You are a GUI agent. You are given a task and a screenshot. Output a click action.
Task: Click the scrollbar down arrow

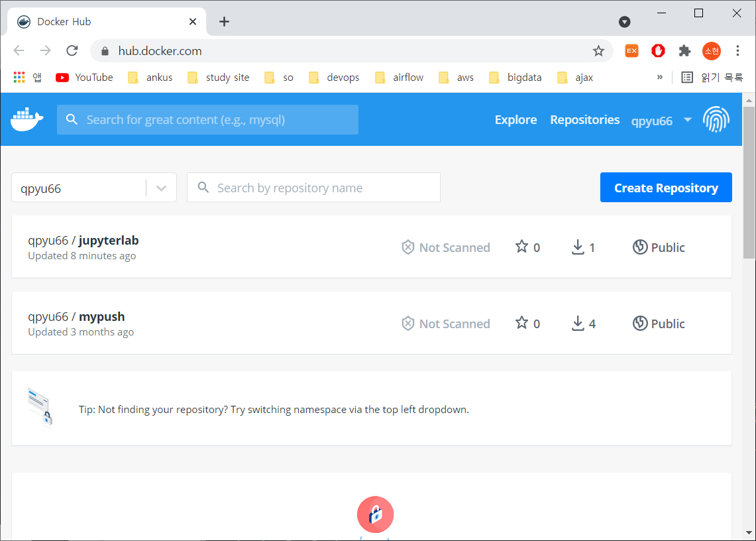pyautogui.click(x=749, y=533)
